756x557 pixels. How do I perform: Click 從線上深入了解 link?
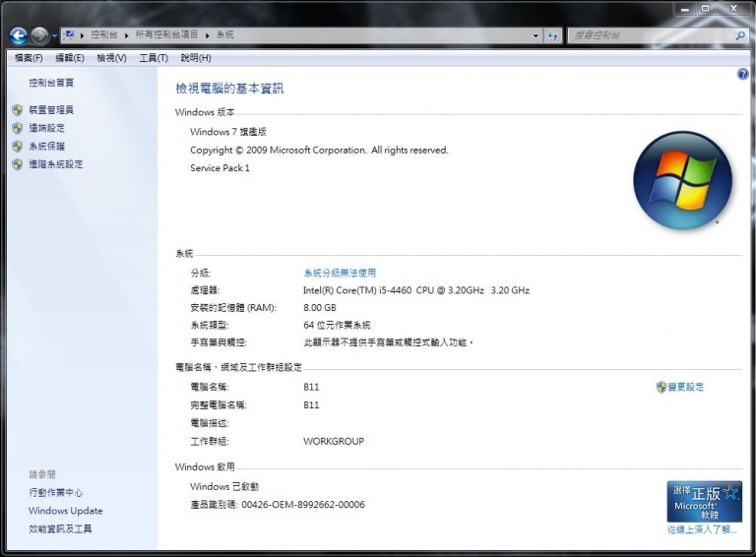coord(702,529)
